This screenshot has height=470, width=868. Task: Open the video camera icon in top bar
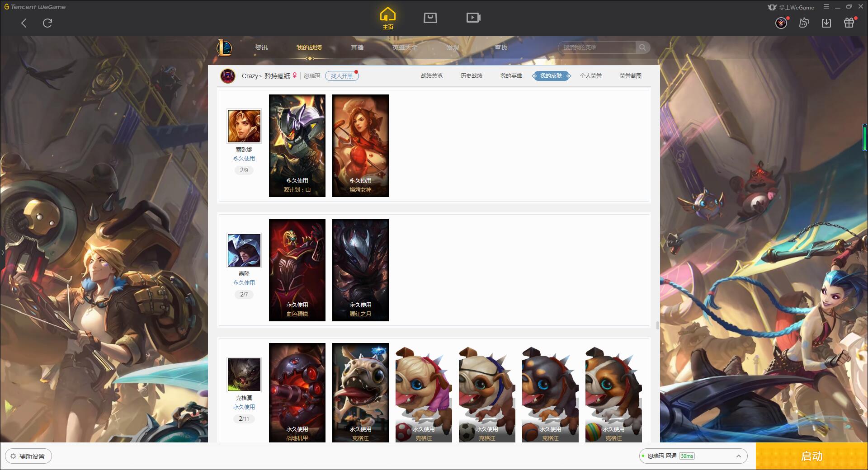473,18
